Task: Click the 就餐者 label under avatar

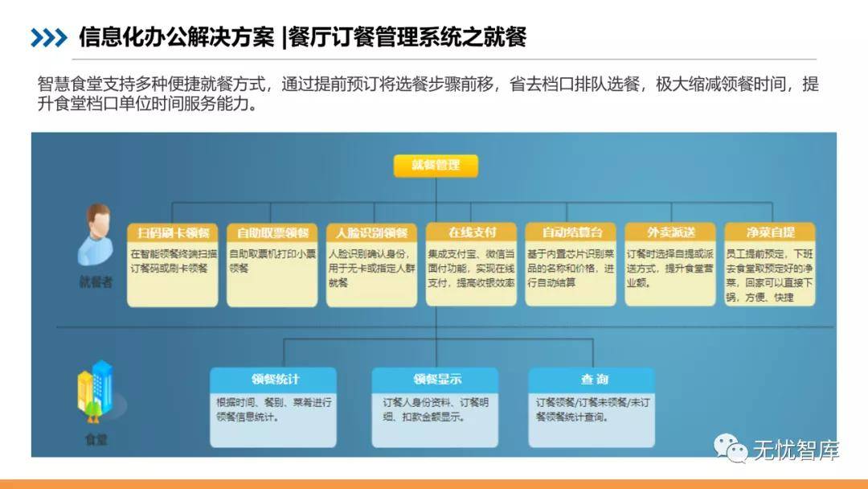Action: pos(96,282)
